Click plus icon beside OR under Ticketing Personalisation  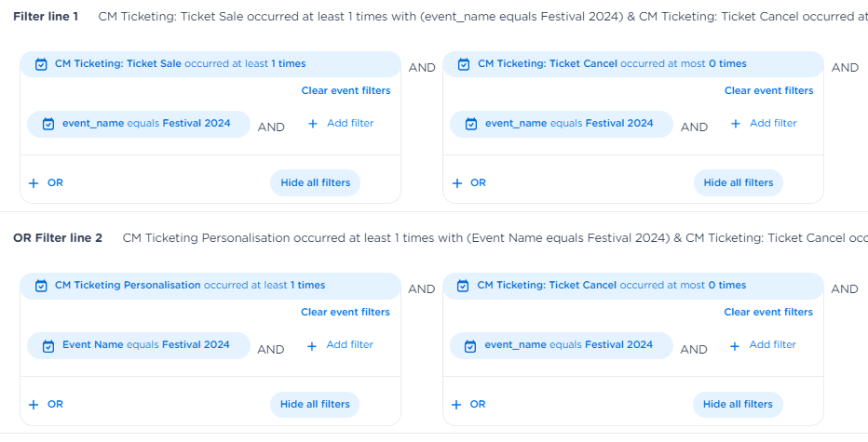click(x=34, y=405)
